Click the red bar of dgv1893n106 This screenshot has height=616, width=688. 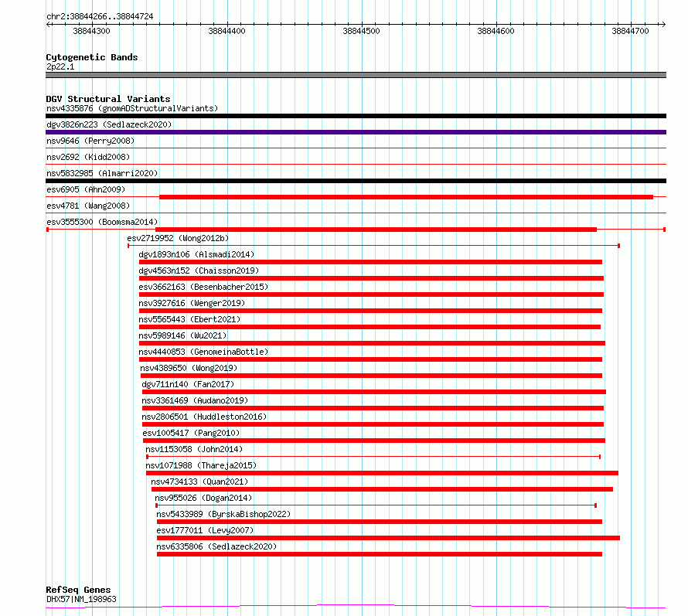click(x=370, y=262)
